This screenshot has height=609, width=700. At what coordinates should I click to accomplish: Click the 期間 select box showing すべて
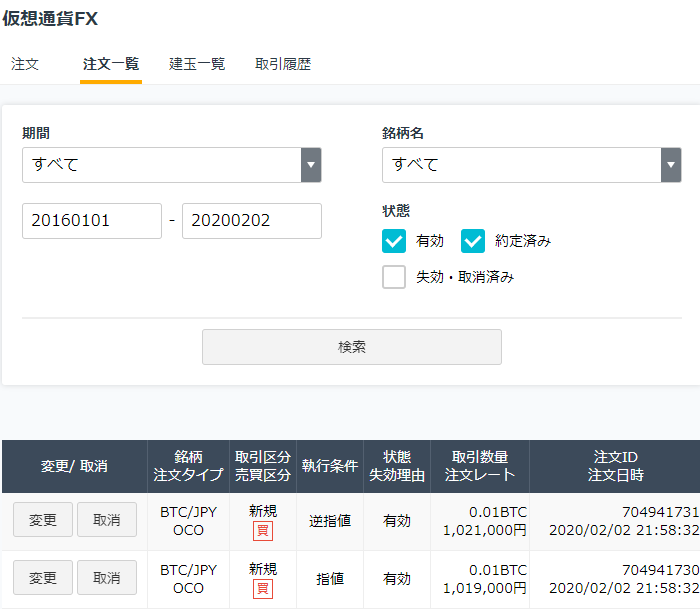[172, 165]
